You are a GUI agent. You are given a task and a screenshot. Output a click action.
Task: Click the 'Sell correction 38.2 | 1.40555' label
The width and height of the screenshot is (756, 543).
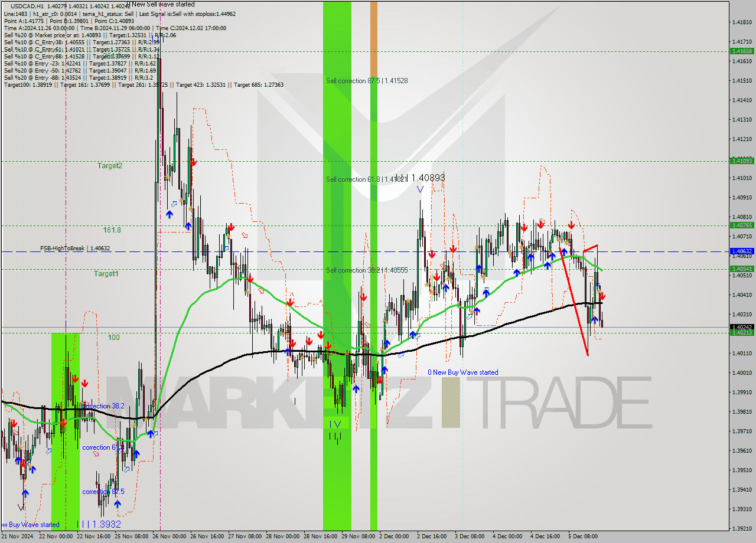(367, 270)
